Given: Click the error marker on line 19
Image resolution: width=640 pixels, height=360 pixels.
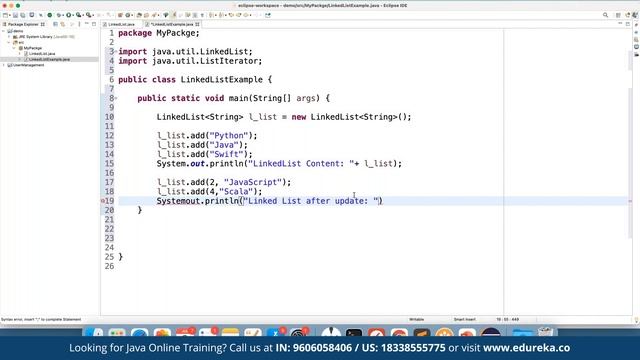Looking at the screenshot, I should pos(103,201).
